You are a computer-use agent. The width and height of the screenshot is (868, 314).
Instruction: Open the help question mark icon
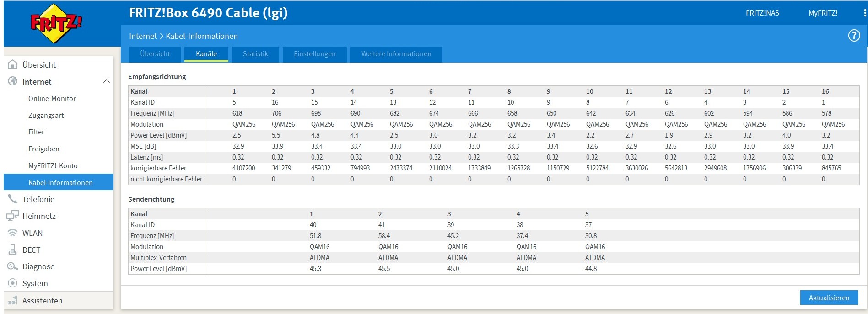(854, 36)
